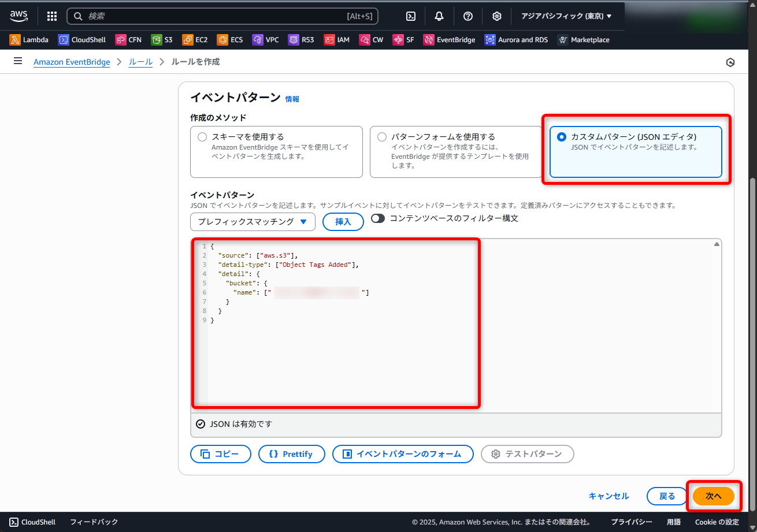Image resolution: width=757 pixels, height=532 pixels.
Task: Open the help question mark menu
Action: click(x=468, y=16)
